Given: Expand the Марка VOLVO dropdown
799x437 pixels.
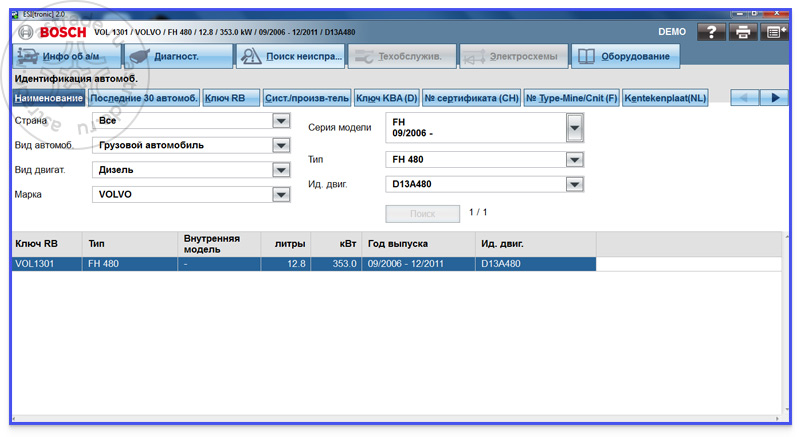Looking at the screenshot, I should (x=281, y=194).
